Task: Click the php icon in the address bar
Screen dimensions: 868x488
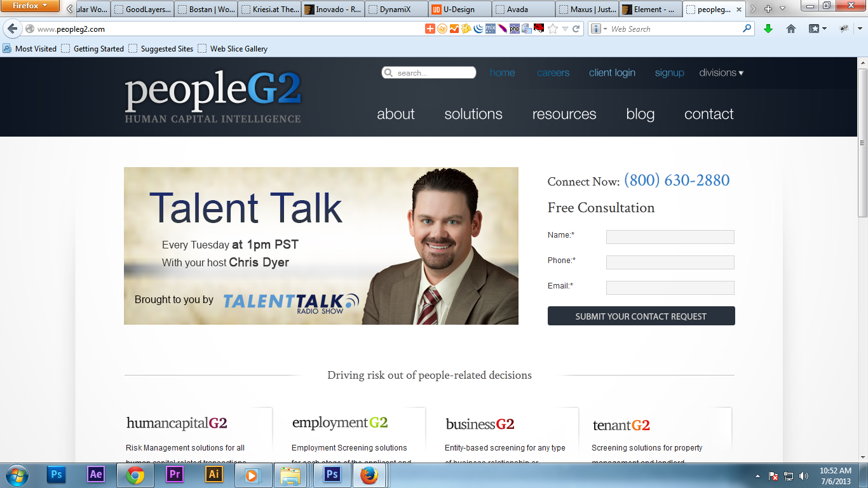Action: coord(515,29)
